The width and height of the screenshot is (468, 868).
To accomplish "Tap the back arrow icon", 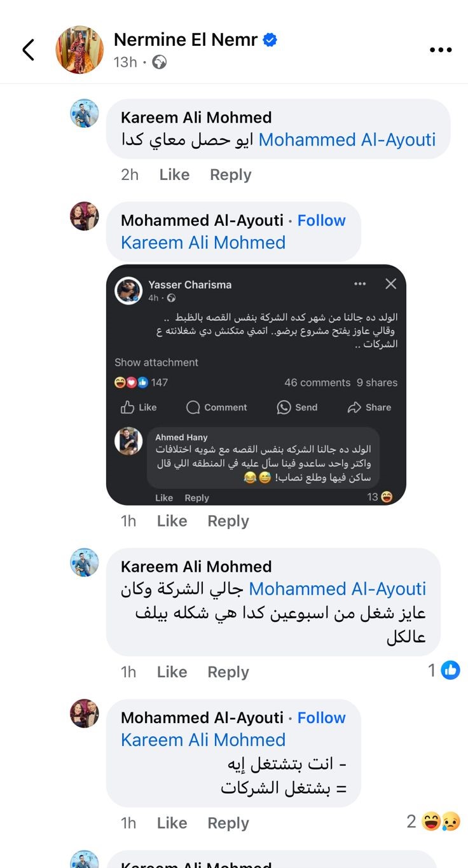I will 28,50.
